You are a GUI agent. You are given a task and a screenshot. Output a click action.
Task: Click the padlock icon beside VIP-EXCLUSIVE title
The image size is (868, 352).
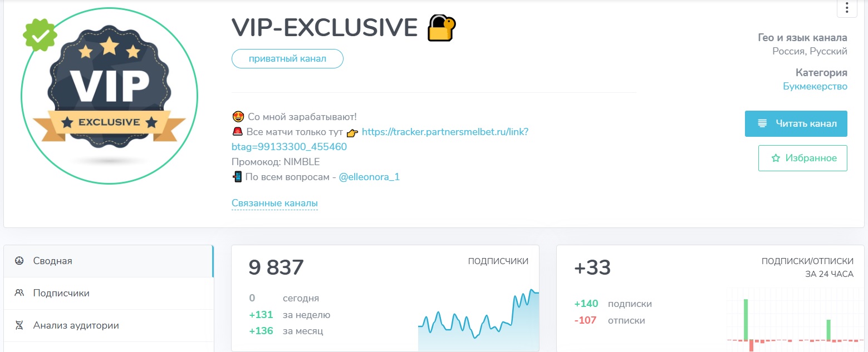441,28
